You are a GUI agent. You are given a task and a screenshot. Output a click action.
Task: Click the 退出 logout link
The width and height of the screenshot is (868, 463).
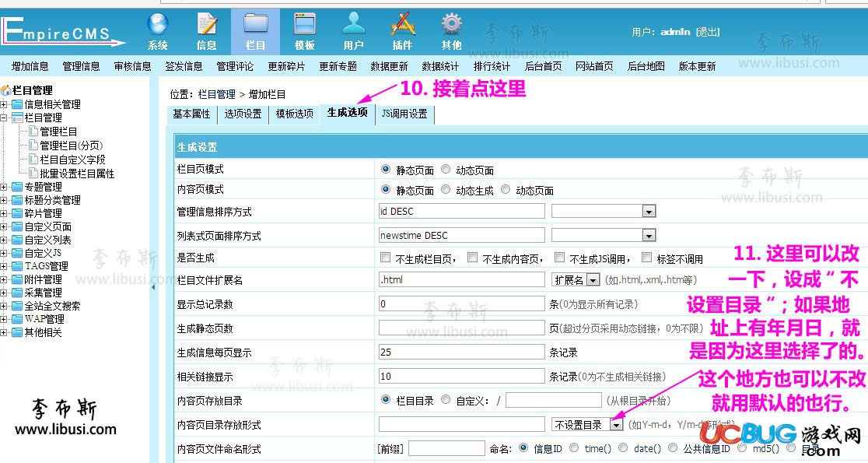click(x=708, y=32)
